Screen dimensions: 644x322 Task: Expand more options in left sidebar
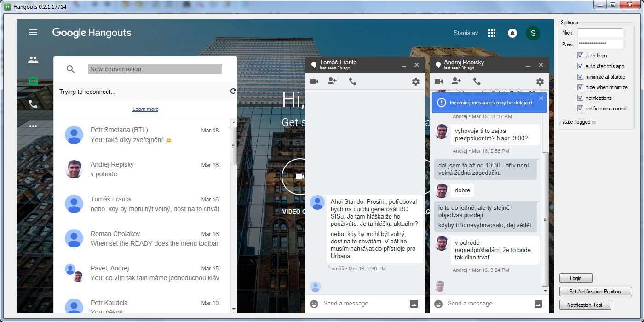[x=33, y=126]
